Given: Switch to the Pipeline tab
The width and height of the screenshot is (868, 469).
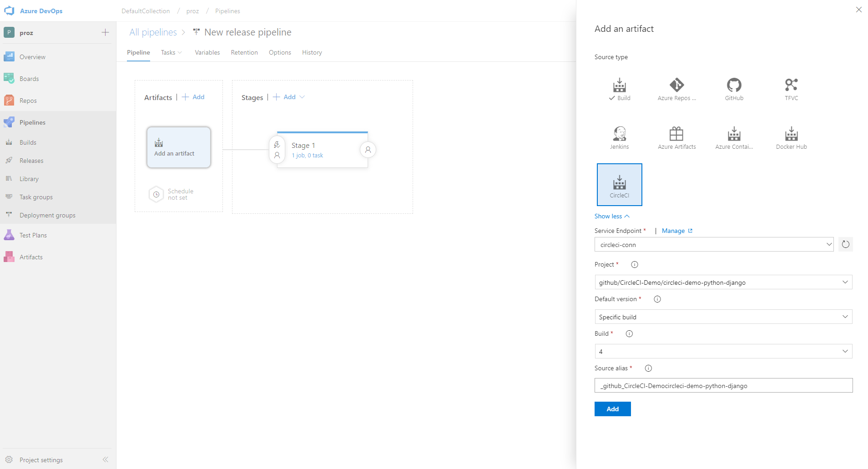Looking at the screenshot, I should (138, 52).
